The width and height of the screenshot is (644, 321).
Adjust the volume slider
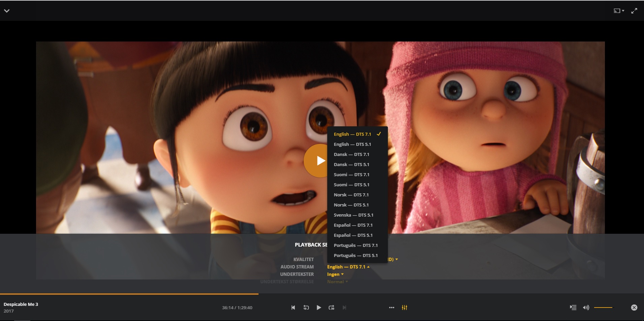click(604, 308)
